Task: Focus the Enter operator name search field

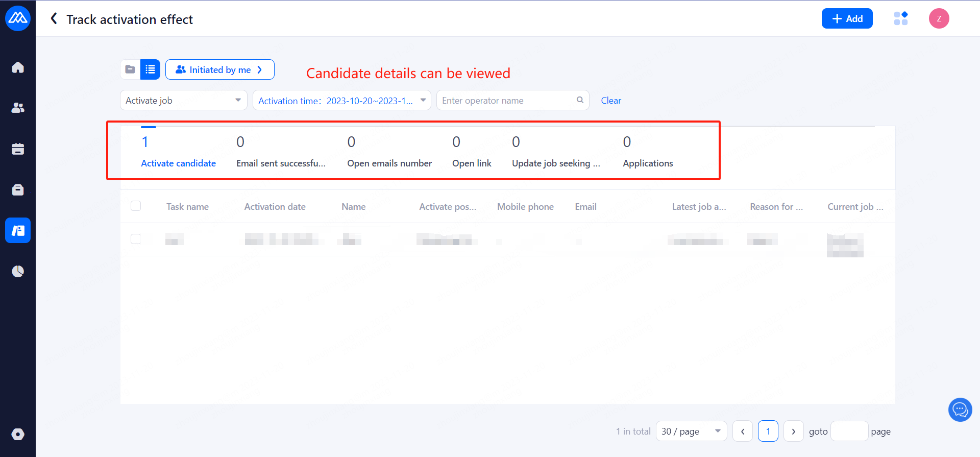Action: point(508,100)
